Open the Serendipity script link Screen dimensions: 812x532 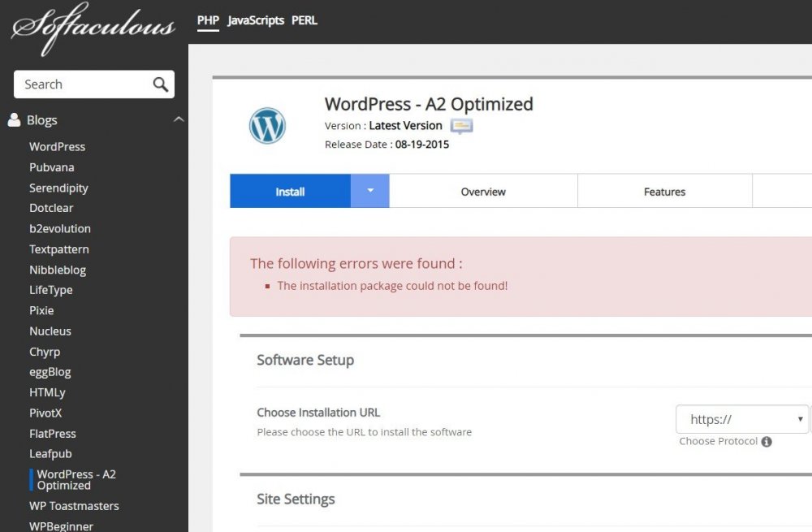pyautogui.click(x=58, y=188)
